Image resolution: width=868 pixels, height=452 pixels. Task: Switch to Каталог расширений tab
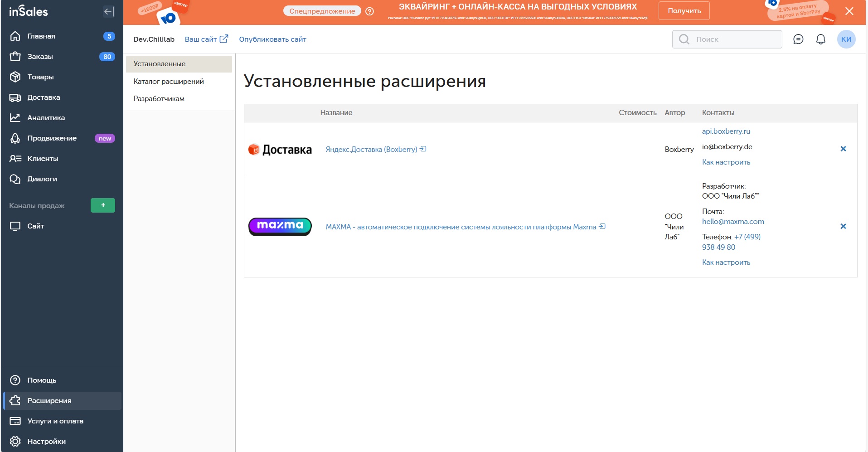(x=169, y=82)
